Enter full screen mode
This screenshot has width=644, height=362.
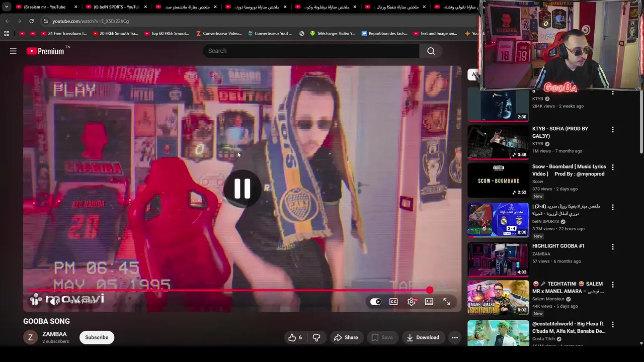(x=447, y=302)
